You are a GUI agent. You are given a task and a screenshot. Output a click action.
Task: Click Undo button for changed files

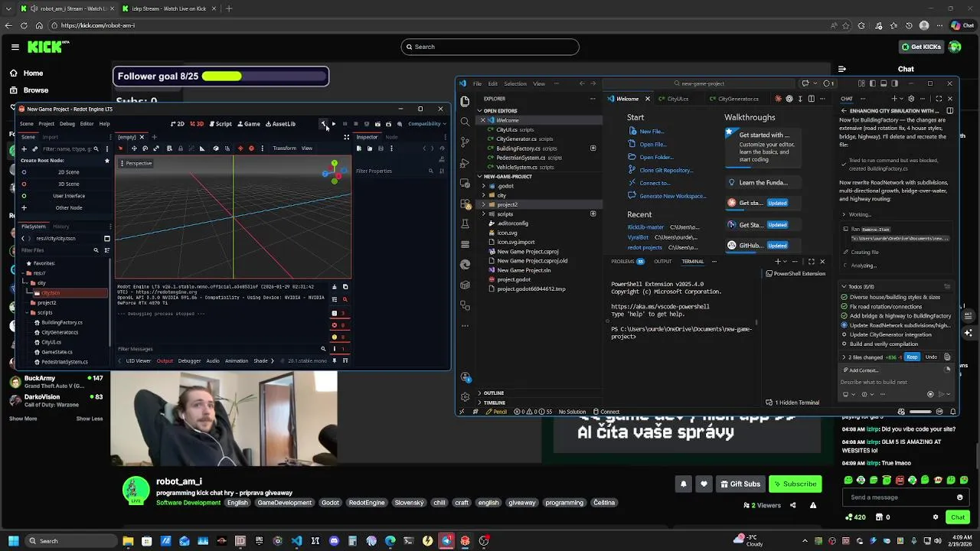931,357
